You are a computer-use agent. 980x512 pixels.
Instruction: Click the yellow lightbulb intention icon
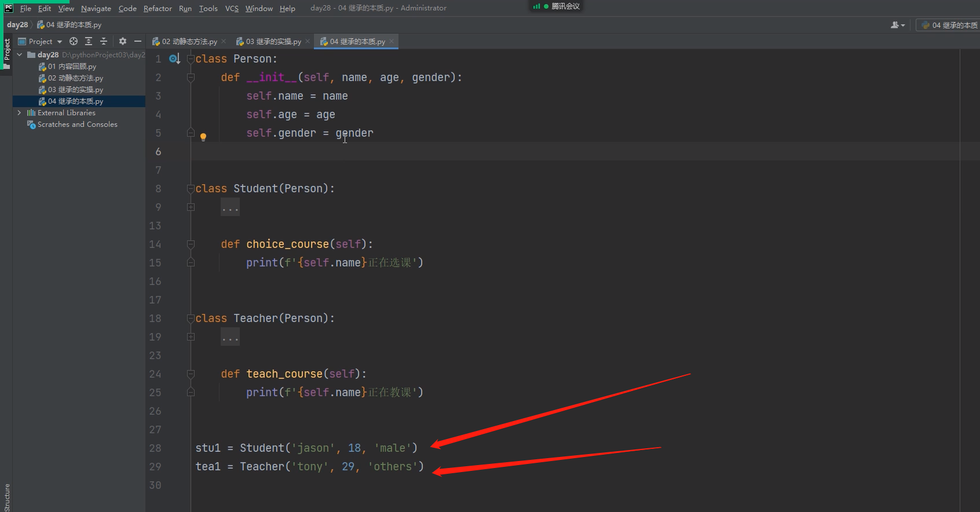[203, 137]
